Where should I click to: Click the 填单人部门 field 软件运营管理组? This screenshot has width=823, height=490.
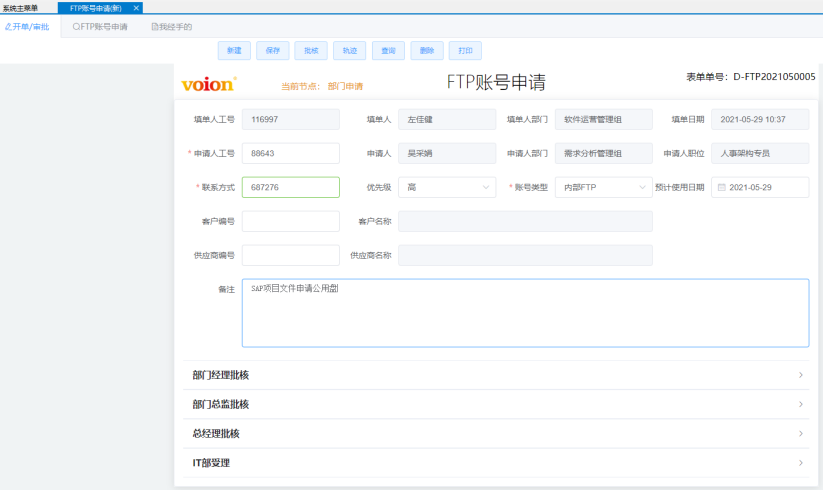coord(604,120)
